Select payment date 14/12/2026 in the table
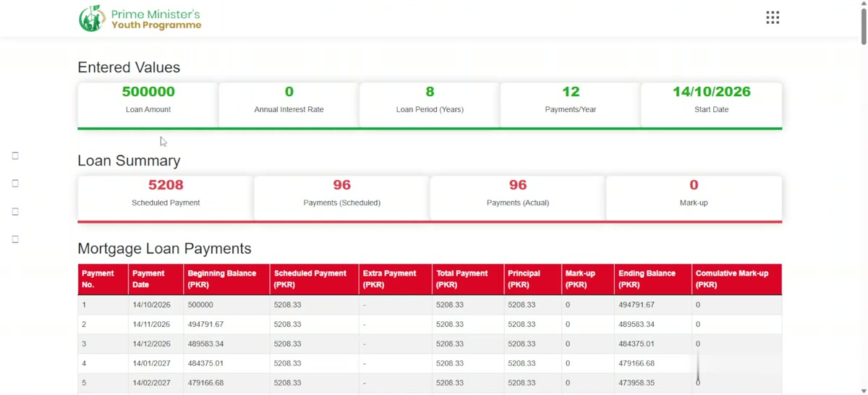The width and height of the screenshot is (868, 395). pyautogui.click(x=151, y=344)
